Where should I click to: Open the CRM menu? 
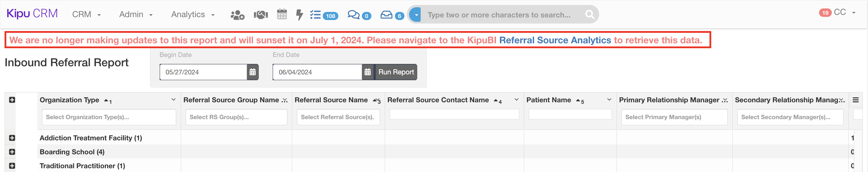tap(86, 15)
